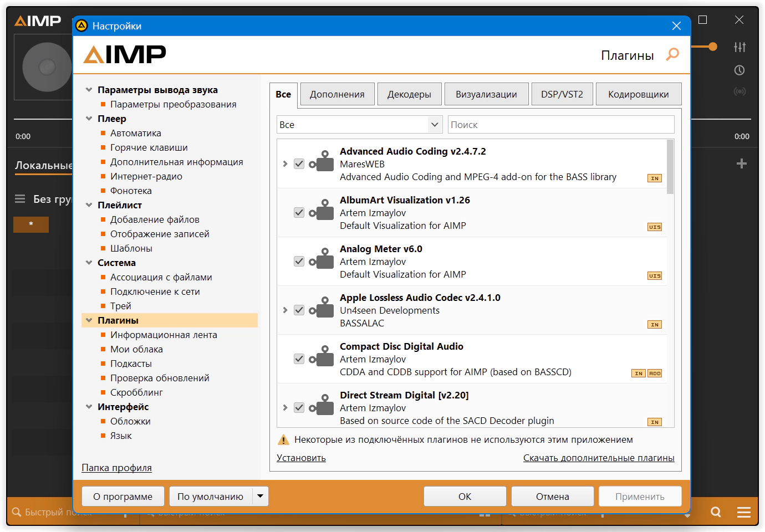
Task: Uncheck the Advanced Audio Coding plugin checkbox
Action: point(299,163)
